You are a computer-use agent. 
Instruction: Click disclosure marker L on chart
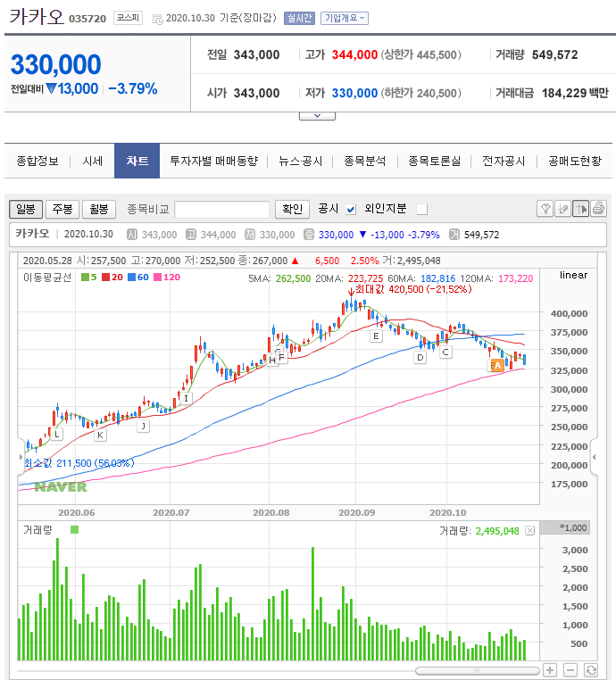click(x=57, y=434)
